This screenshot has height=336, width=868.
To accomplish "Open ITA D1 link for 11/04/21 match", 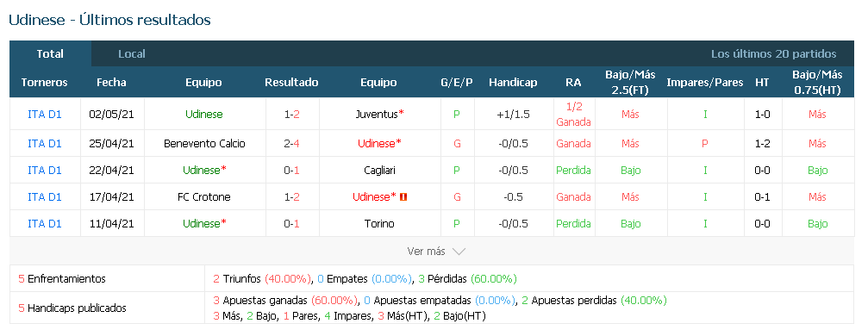I will tap(45, 224).
